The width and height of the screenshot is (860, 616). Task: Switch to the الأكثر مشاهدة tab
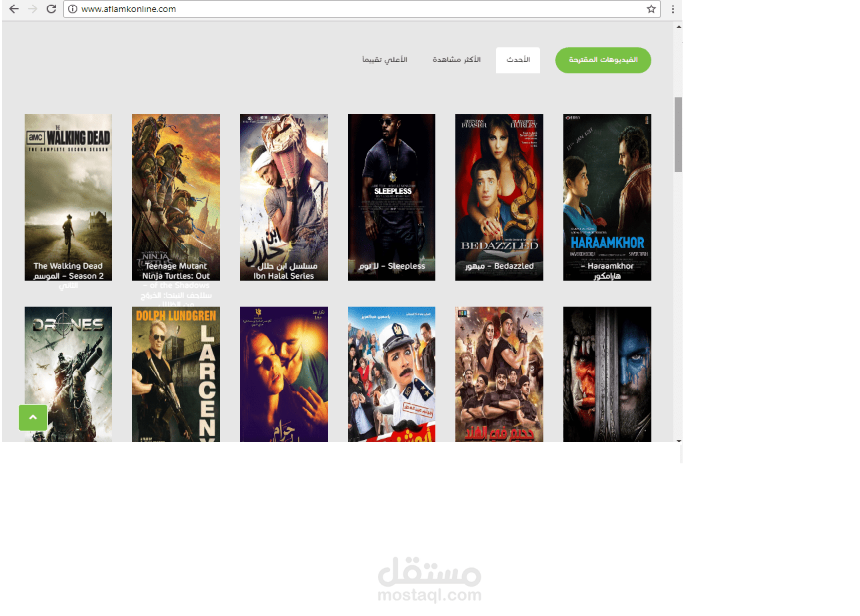pos(457,60)
